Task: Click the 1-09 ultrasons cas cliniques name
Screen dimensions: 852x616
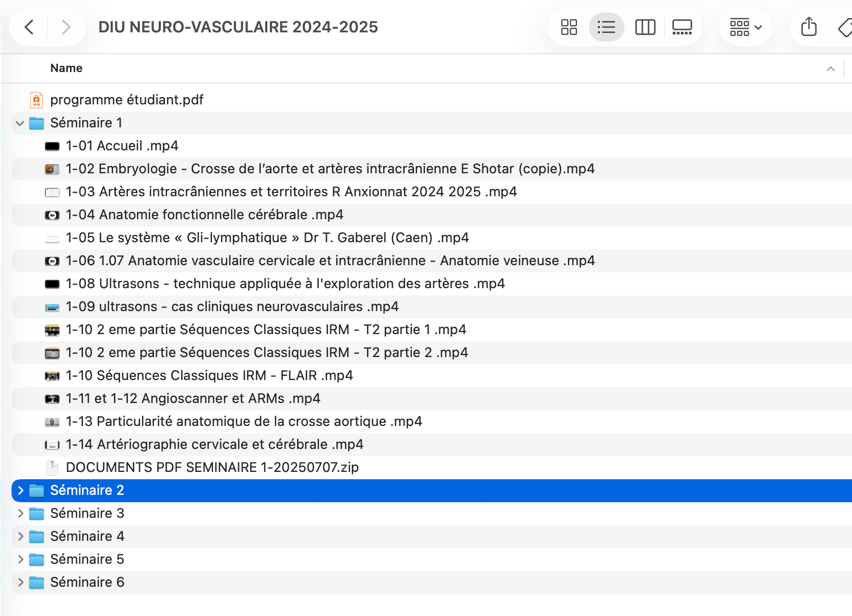Action: [x=232, y=306]
